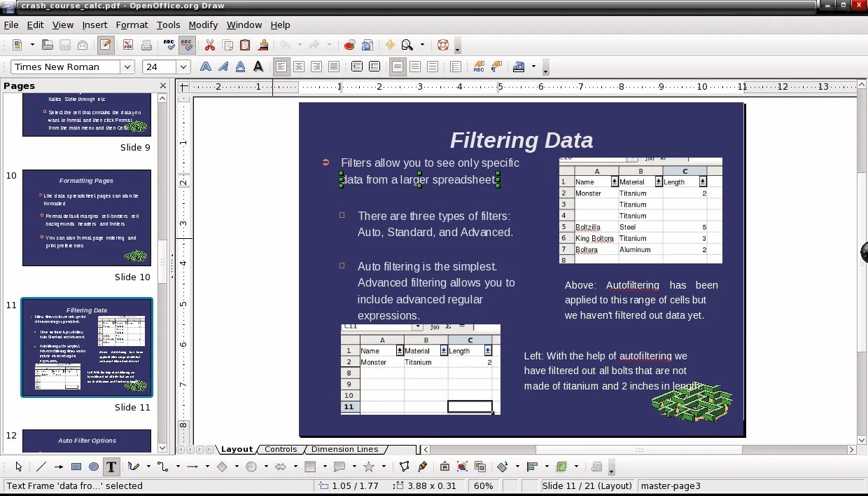
Task: Click the Slide 11 / 21 status field
Action: [x=587, y=485]
